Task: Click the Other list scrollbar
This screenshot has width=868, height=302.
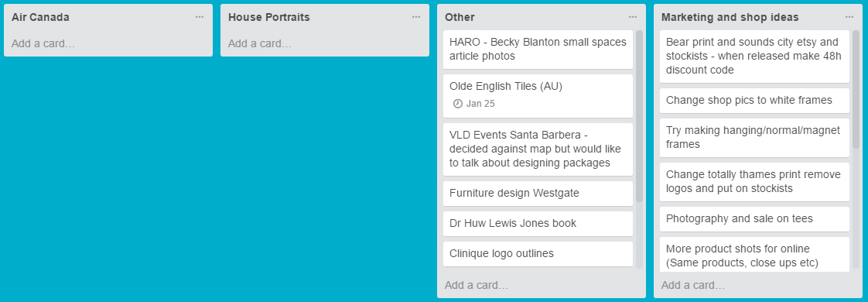Action: (x=639, y=116)
